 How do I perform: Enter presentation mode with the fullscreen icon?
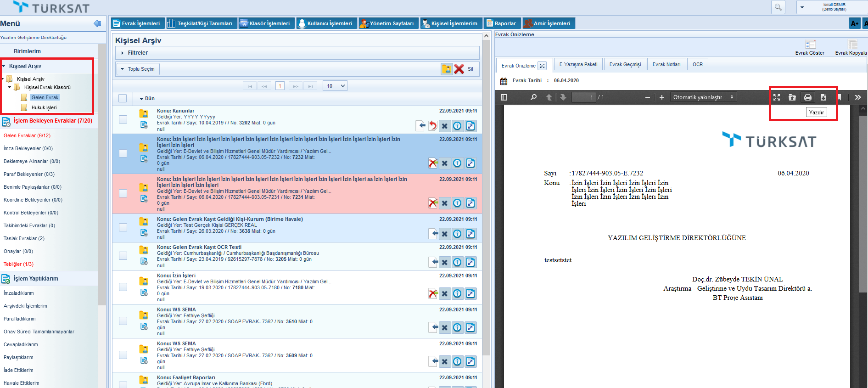tap(777, 97)
